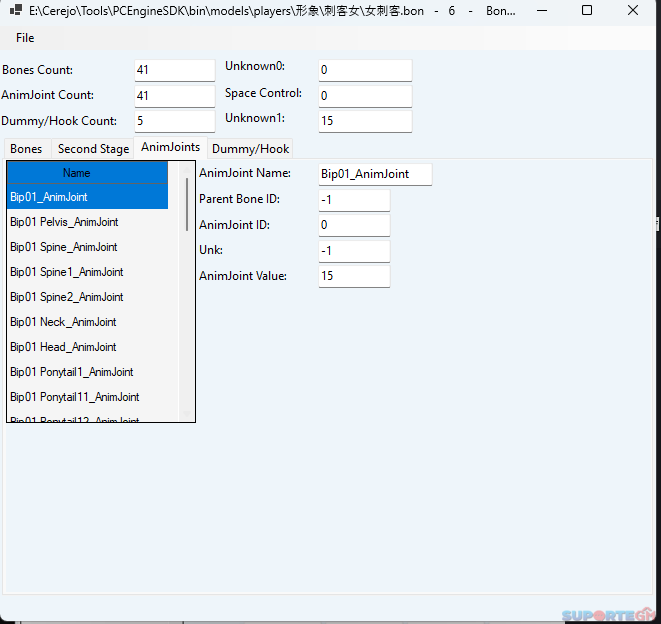Click the Name column header
Image resolution: width=661 pixels, height=624 pixels.
tap(77, 173)
